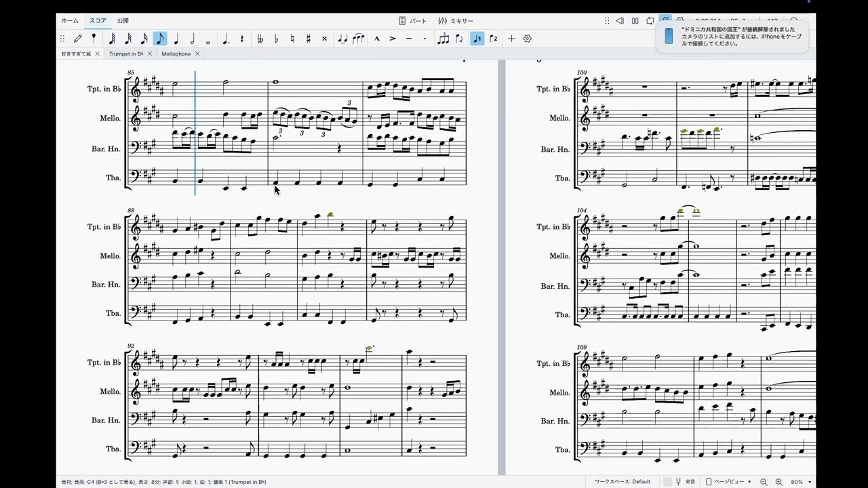
Task: Click the Mello. label at measure 92
Action: [x=111, y=392]
